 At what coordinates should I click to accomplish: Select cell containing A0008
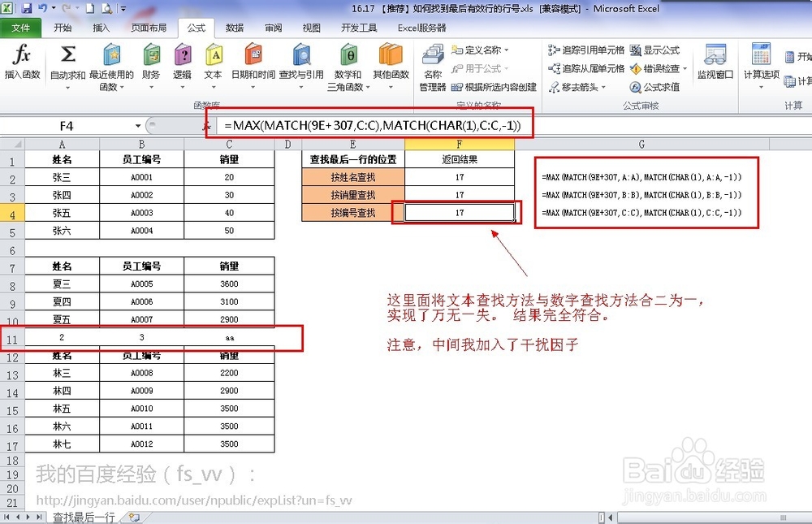(x=141, y=373)
